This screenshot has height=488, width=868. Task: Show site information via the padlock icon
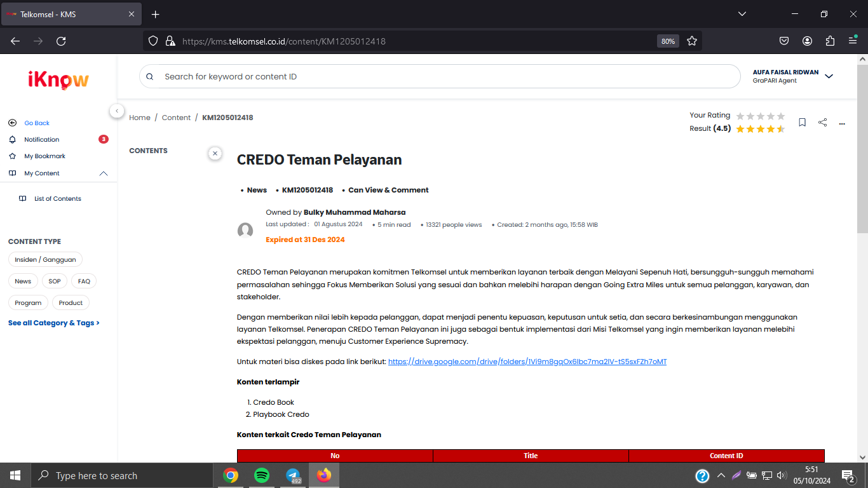click(170, 41)
